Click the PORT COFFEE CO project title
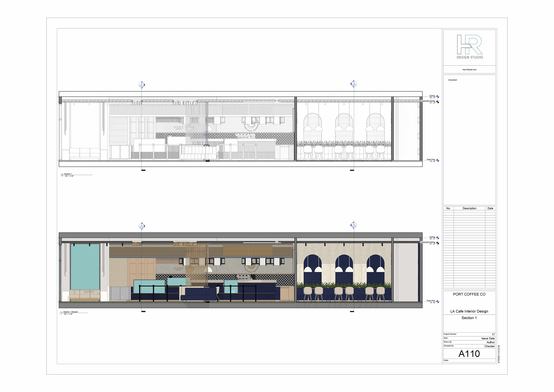This screenshot has width=554, height=392. tap(469, 294)
